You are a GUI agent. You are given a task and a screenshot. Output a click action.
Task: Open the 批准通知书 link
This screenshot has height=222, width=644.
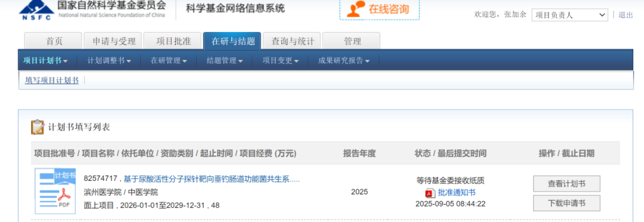tap(456, 193)
